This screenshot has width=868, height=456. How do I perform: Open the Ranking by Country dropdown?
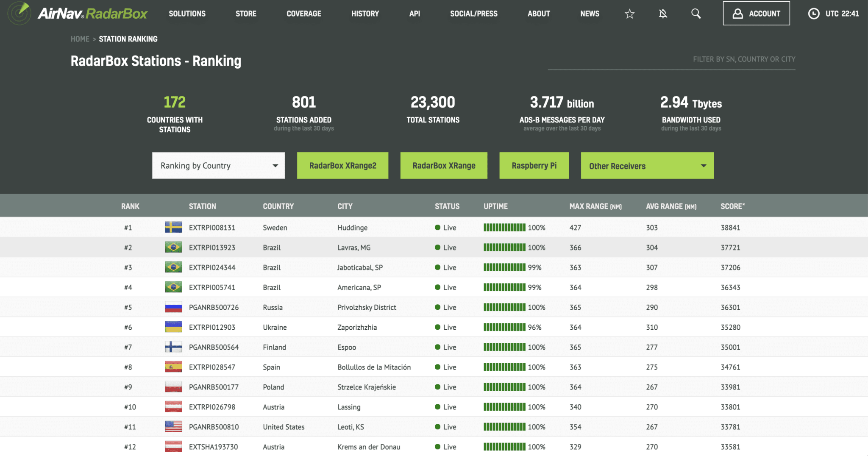click(x=218, y=166)
